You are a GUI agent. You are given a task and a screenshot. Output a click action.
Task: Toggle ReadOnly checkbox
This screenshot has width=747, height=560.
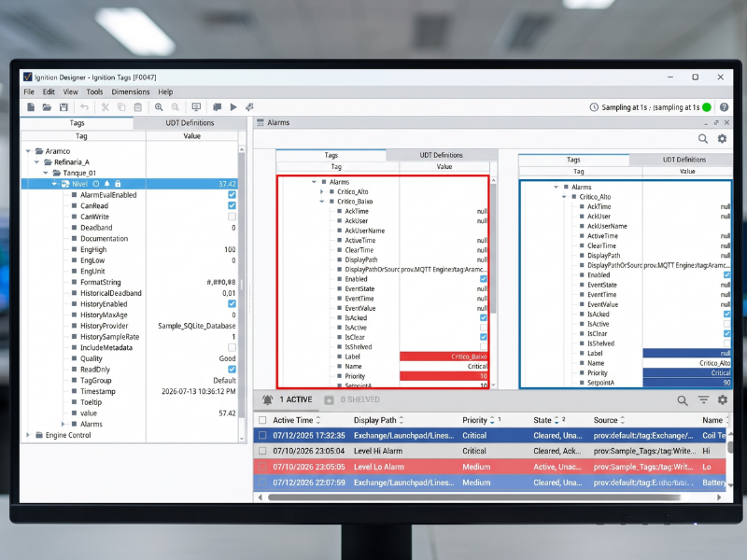(x=232, y=370)
